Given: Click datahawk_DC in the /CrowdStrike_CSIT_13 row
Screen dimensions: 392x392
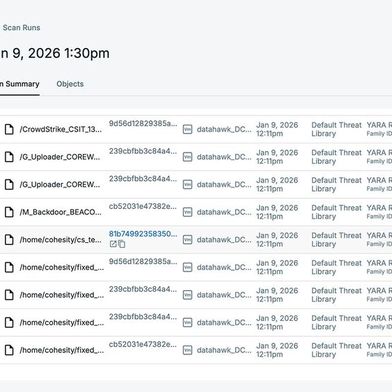Looking at the screenshot, I should (224, 129).
